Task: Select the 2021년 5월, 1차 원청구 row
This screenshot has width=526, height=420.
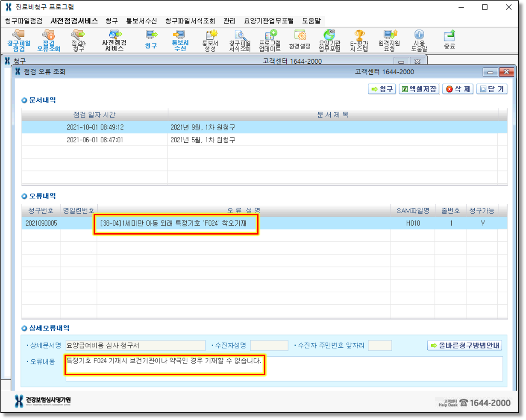Action: (203, 140)
